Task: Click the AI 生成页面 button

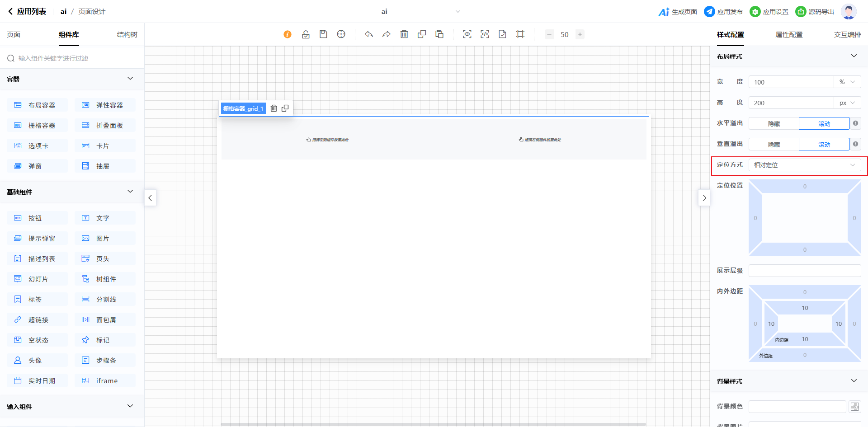Action: (x=678, y=12)
